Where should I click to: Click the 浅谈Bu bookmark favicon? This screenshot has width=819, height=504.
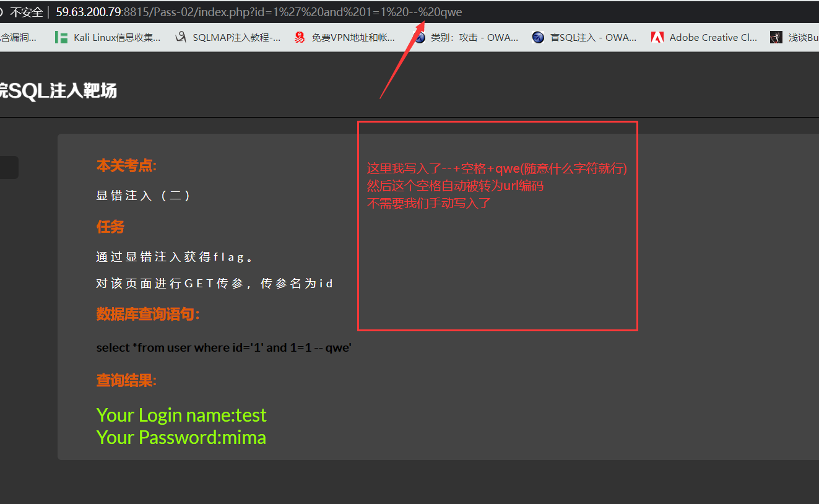(x=776, y=37)
